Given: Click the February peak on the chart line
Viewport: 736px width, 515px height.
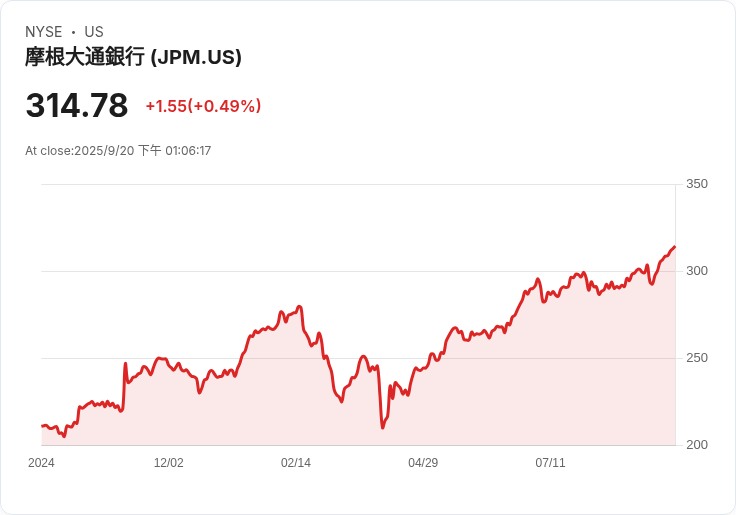Looking at the screenshot, I should click(x=299, y=307).
